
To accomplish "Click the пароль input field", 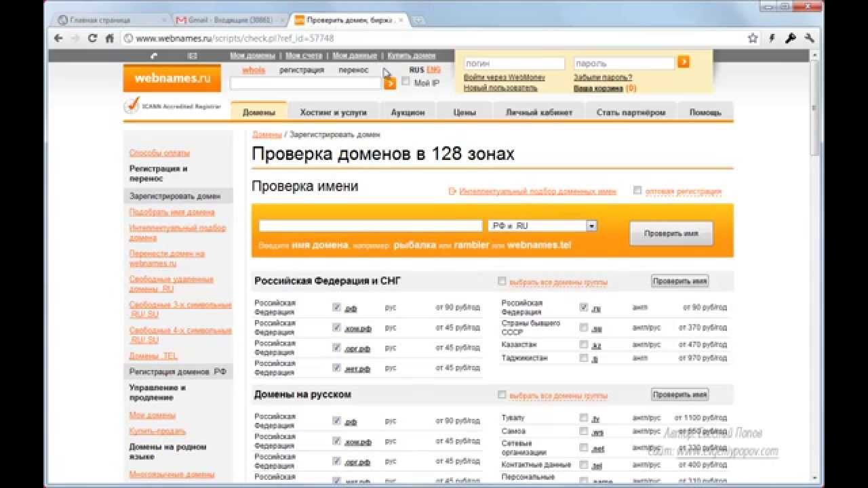I will [x=625, y=63].
